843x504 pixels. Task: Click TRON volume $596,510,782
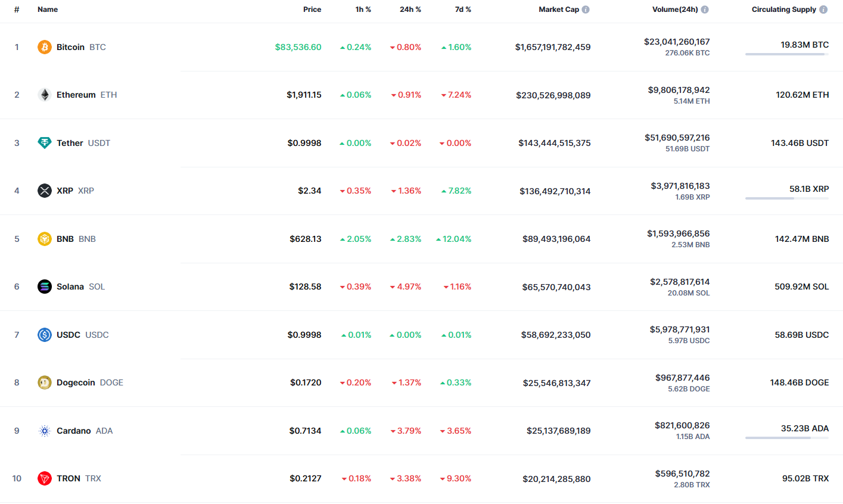[x=683, y=474]
